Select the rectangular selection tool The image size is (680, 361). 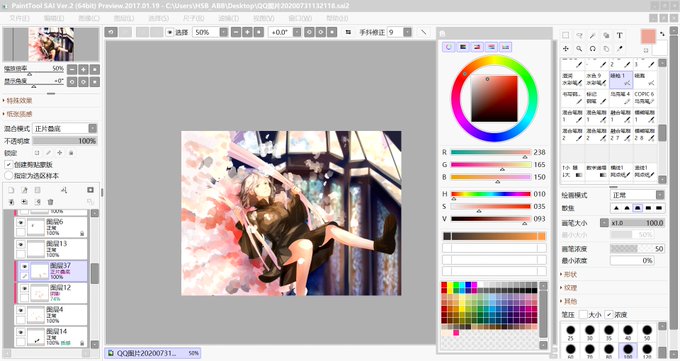[x=566, y=35]
